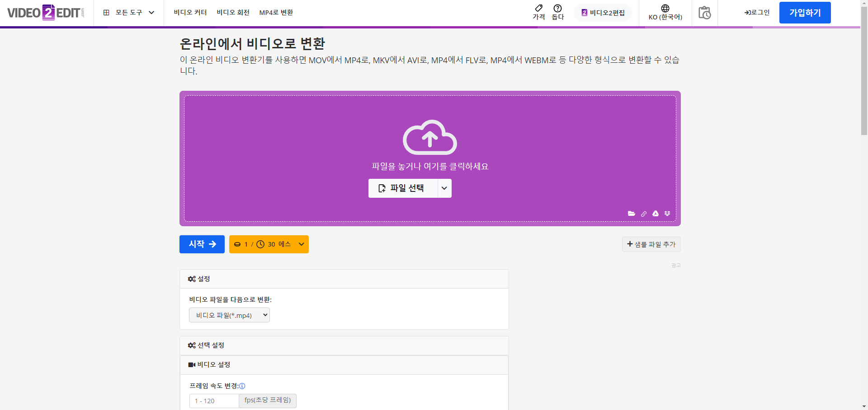The image size is (868, 410).
Task: Open the KO (한국어) language selector
Action: [665, 13]
